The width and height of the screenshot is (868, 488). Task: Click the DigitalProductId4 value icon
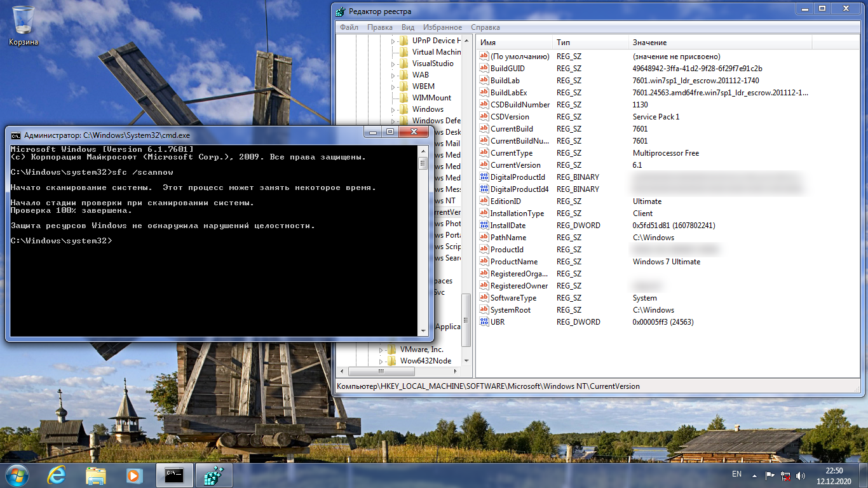(484, 189)
